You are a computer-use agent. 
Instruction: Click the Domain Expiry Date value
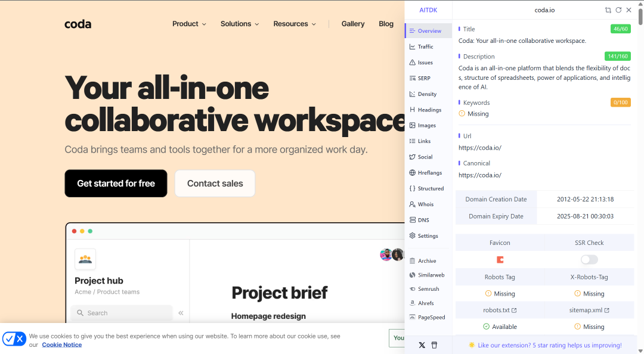point(586,216)
